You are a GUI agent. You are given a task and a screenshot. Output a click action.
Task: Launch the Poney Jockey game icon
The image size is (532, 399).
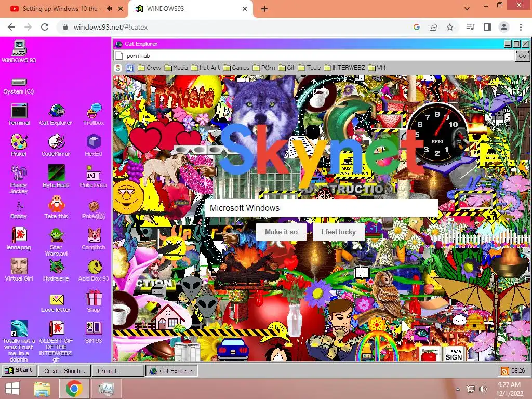[x=19, y=179]
